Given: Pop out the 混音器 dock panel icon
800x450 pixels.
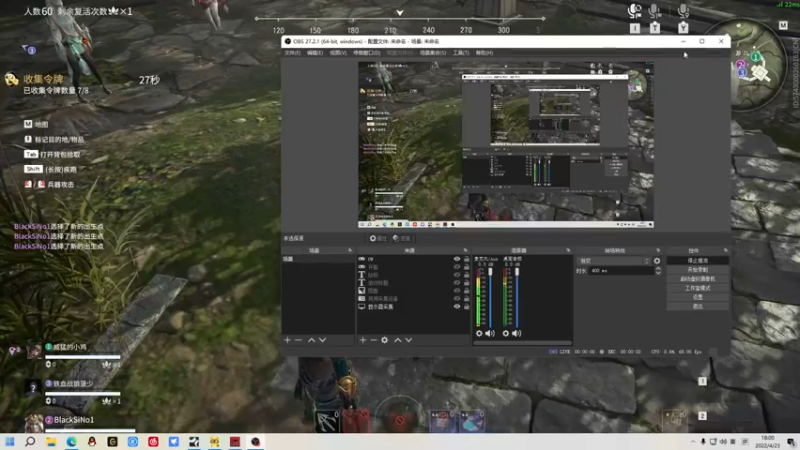Looking at the screenshot, I should (568, 251).
